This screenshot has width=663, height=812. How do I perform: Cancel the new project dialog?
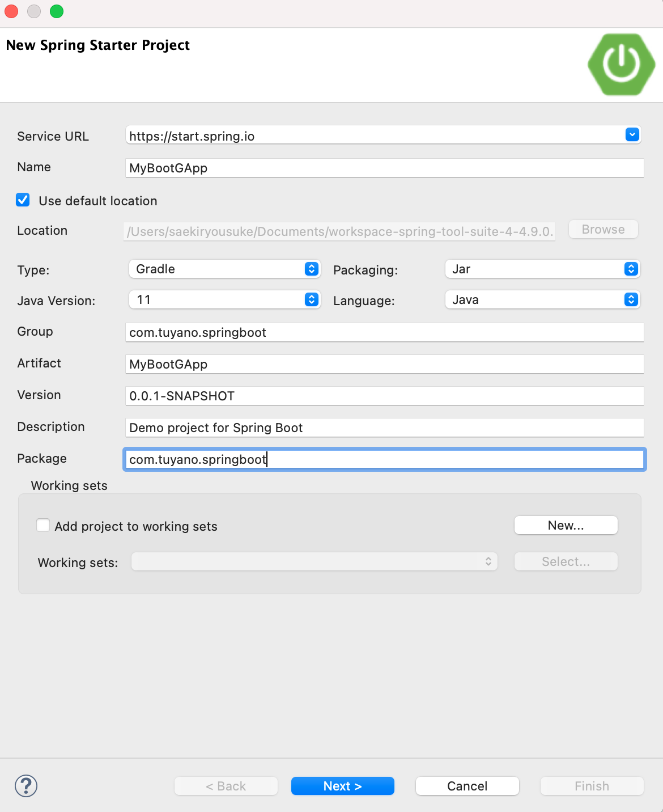466,786
